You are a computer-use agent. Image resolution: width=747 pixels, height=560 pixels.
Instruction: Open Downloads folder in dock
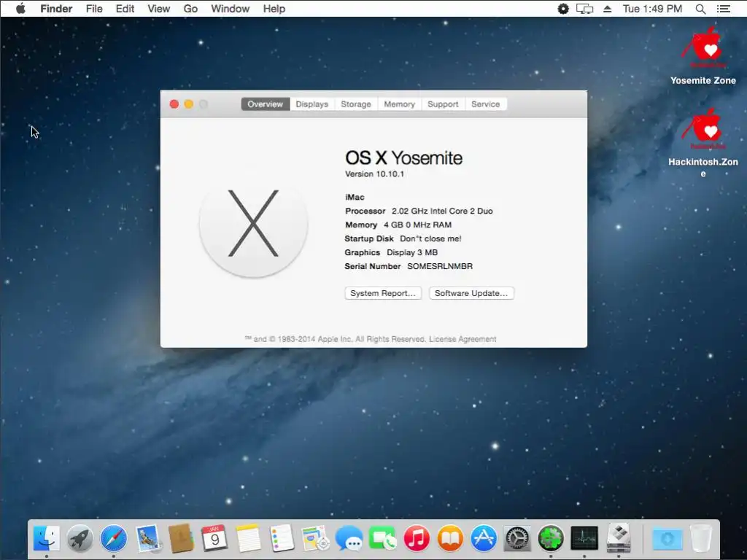(x=667, y=539)
